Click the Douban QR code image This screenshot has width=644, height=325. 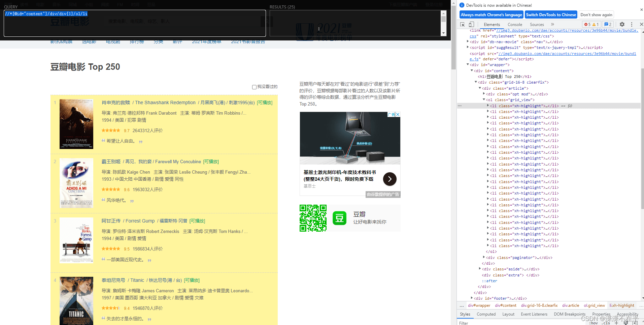click(313, 218)
